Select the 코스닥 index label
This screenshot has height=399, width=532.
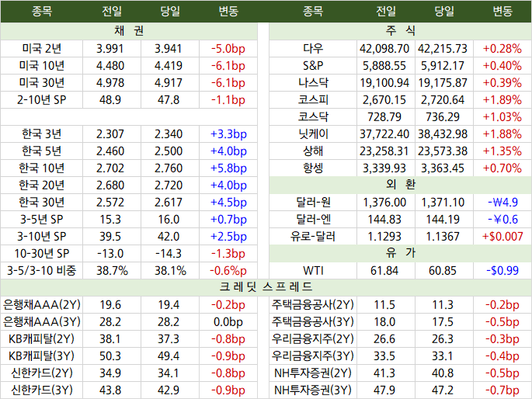click(x=313, y=117)
